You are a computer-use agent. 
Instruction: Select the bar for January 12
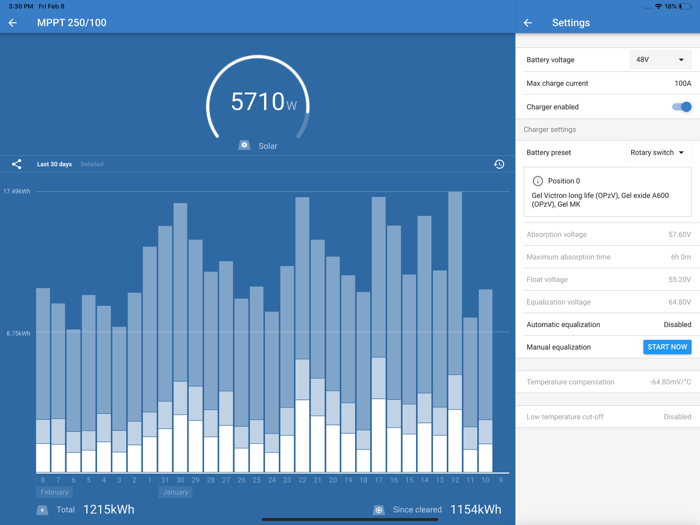tap(455, 332)
